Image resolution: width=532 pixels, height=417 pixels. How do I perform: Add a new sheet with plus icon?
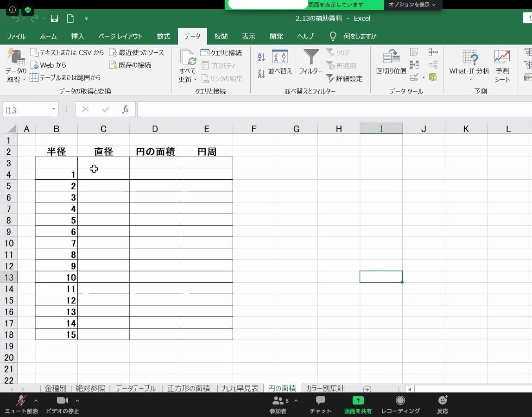367,389
